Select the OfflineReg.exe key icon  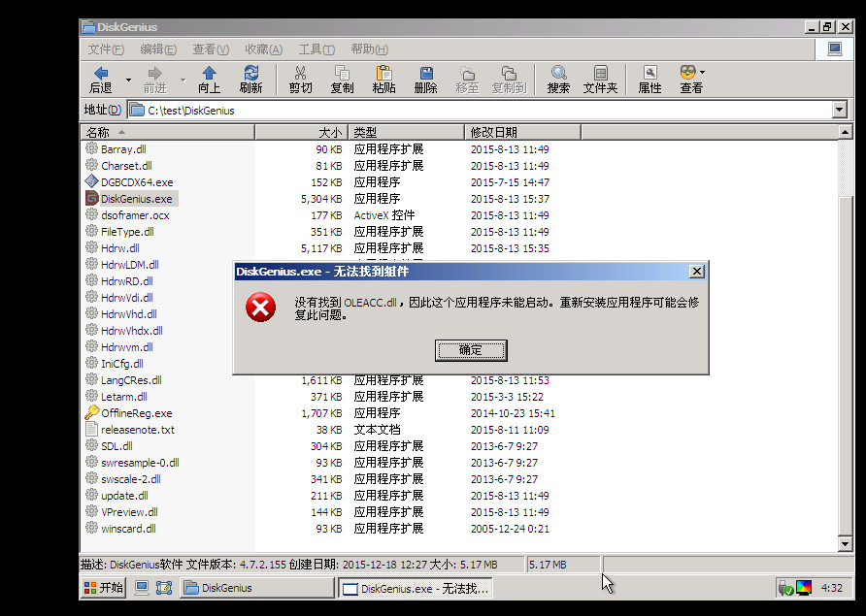[91, 412]
